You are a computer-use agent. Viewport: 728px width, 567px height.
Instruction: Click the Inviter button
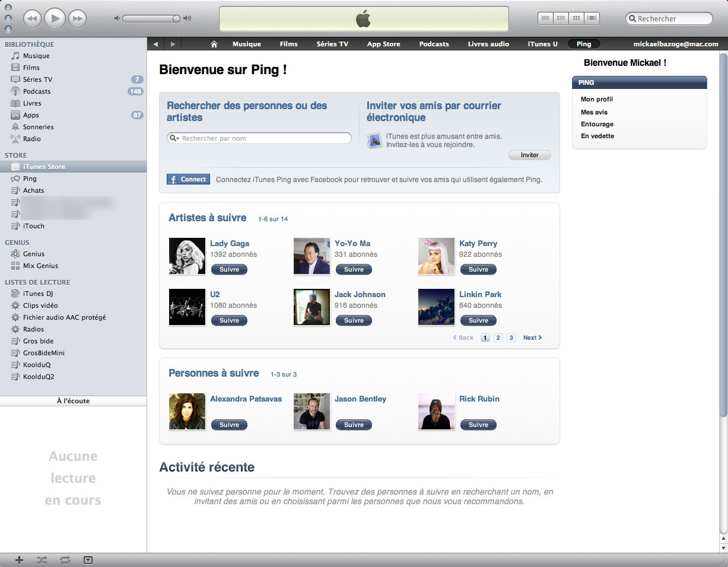(530, 155)
